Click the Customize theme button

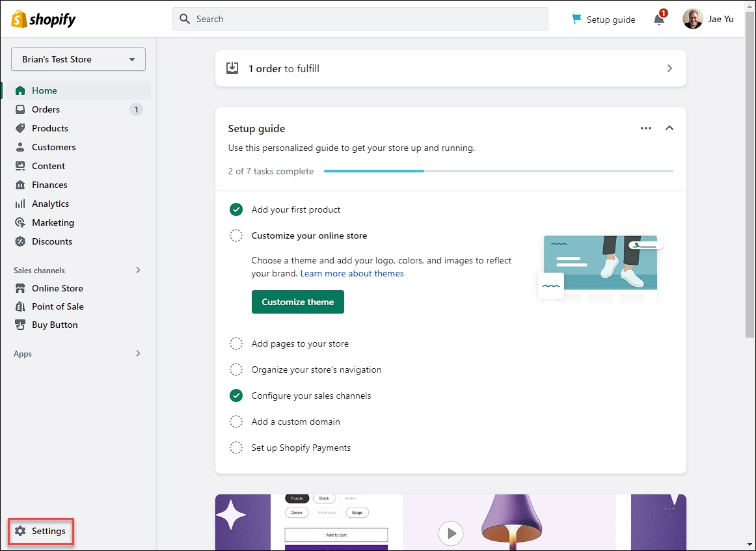click(297, 302)
